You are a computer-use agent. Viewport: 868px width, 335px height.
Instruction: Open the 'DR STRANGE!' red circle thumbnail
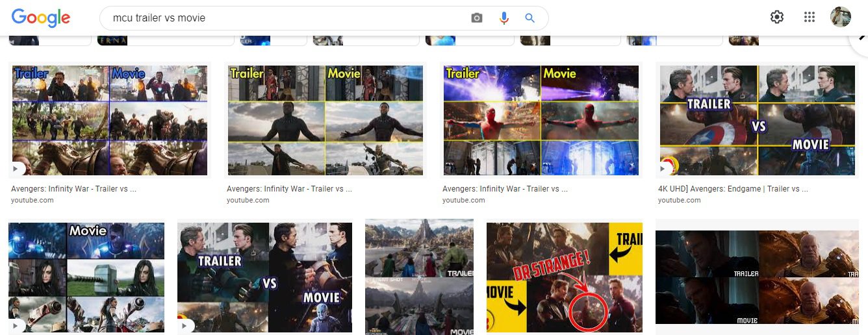[564, 279]
